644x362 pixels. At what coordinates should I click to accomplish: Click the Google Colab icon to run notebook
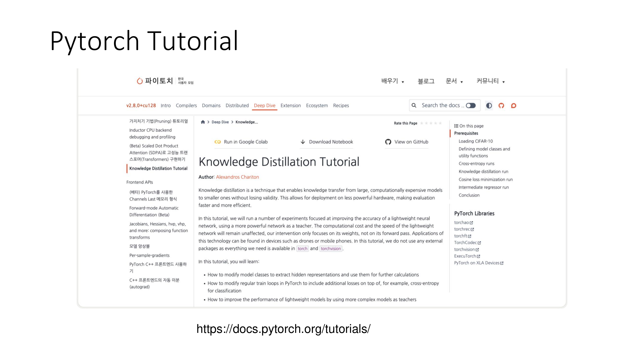218,142
